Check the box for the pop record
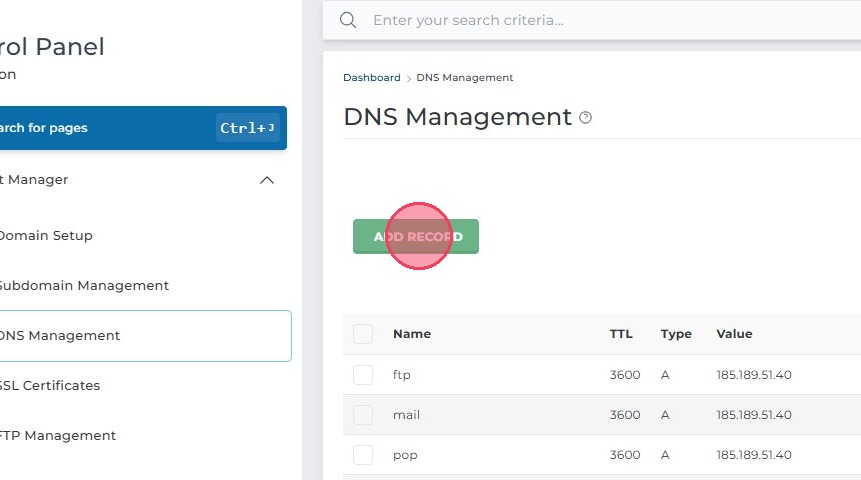 363,455
